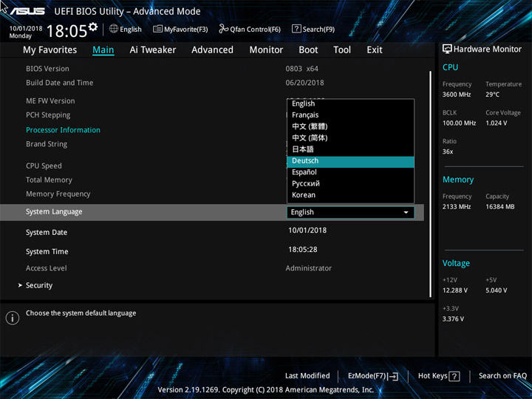Open Qfan Control fan icon
Viewport: 532px width, 399px height.
(x=223, y=29)
